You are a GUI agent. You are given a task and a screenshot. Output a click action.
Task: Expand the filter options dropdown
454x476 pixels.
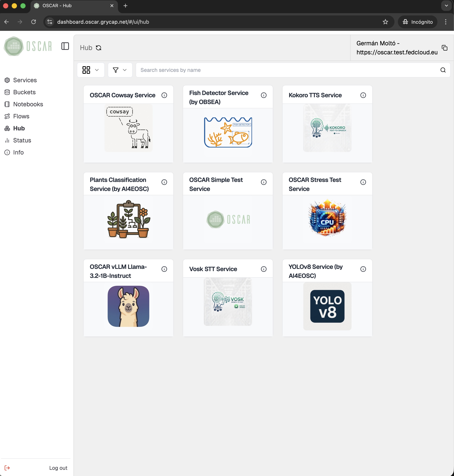[x=120, y=70]
